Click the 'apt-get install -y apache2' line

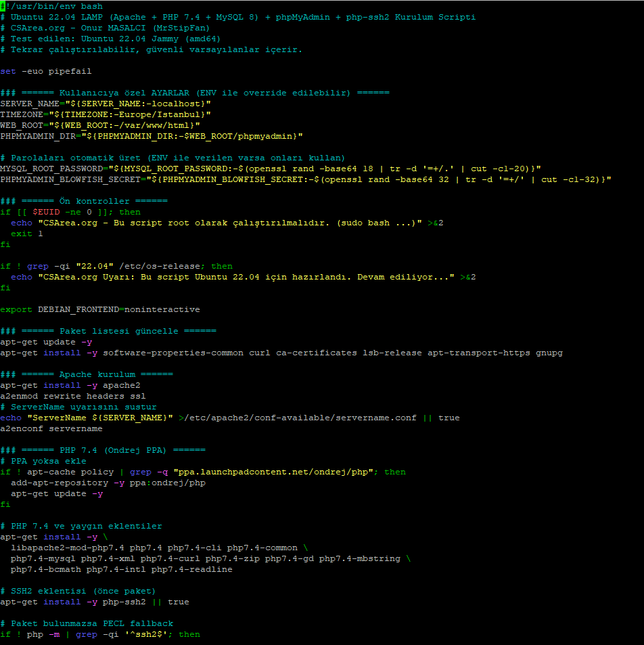coord(70,385)
